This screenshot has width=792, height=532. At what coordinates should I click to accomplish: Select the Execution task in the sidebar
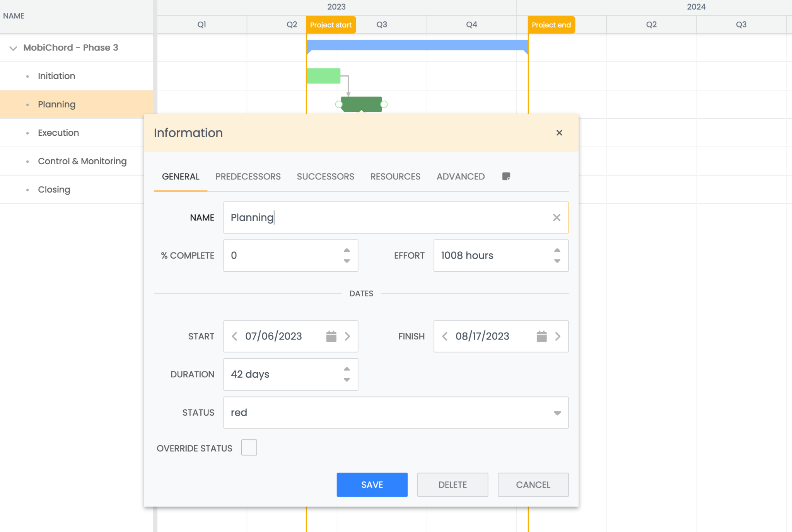click(58, 133)
